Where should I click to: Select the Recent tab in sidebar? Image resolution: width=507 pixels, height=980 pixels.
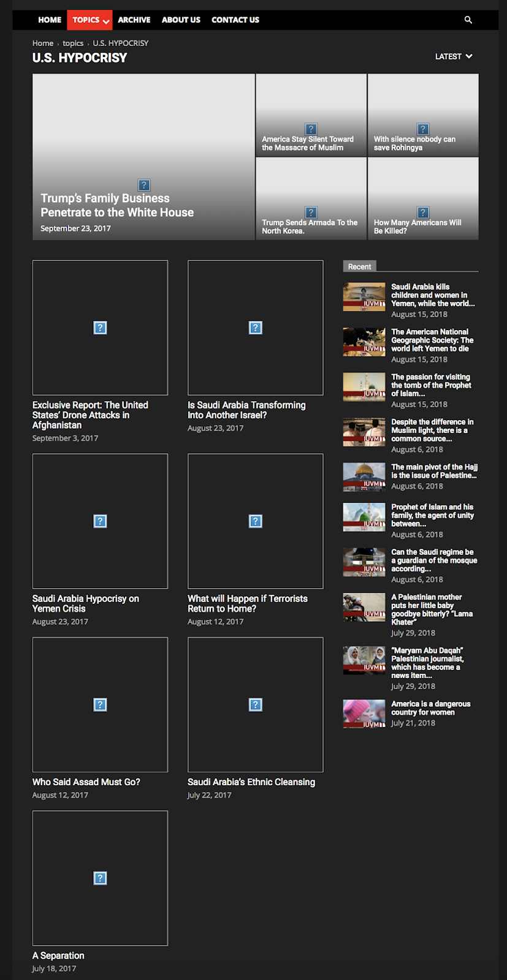pyautogui.click(x=359, y=266)
